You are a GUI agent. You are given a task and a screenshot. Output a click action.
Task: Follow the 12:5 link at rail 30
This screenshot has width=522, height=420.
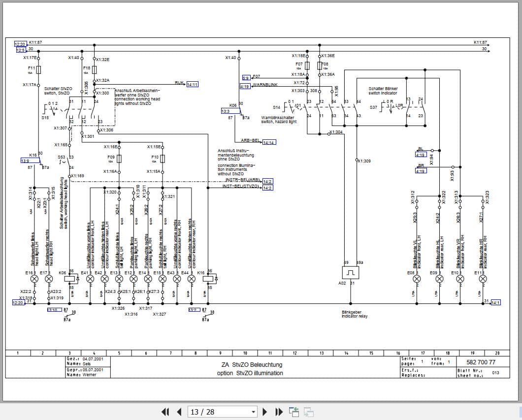pyautogui.click(x=21, y=50)
